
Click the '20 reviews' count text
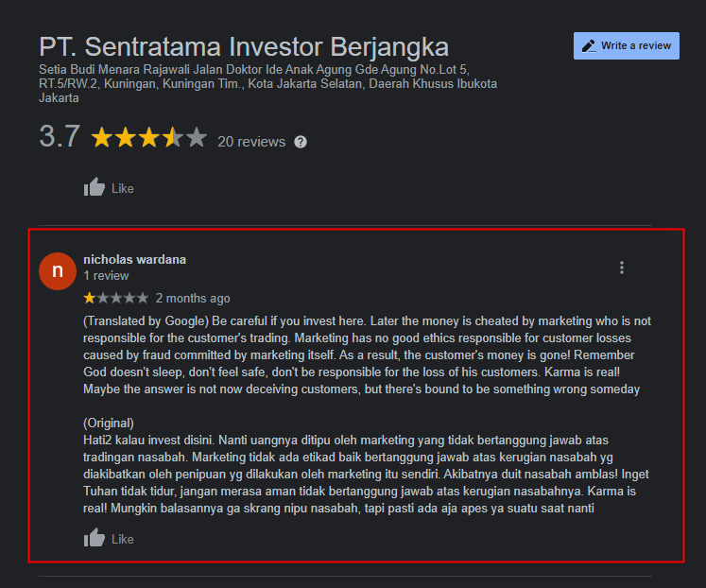pos(251,142)
